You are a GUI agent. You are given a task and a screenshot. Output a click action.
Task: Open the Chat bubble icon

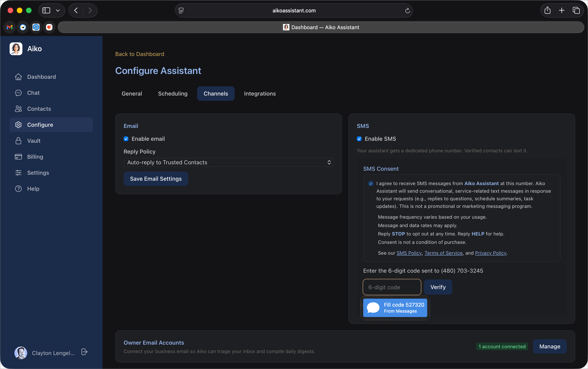pyautogui.click(x=18, y=93)
